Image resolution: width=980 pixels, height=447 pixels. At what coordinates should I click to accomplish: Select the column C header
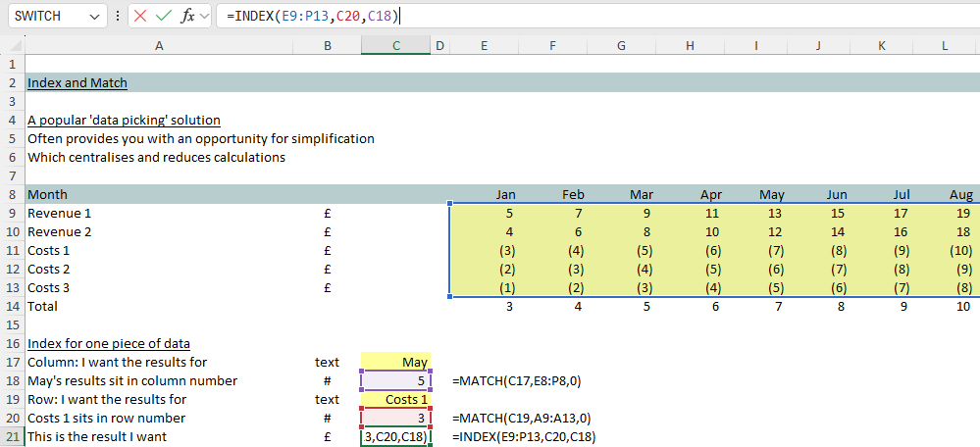tap(395, 46)
